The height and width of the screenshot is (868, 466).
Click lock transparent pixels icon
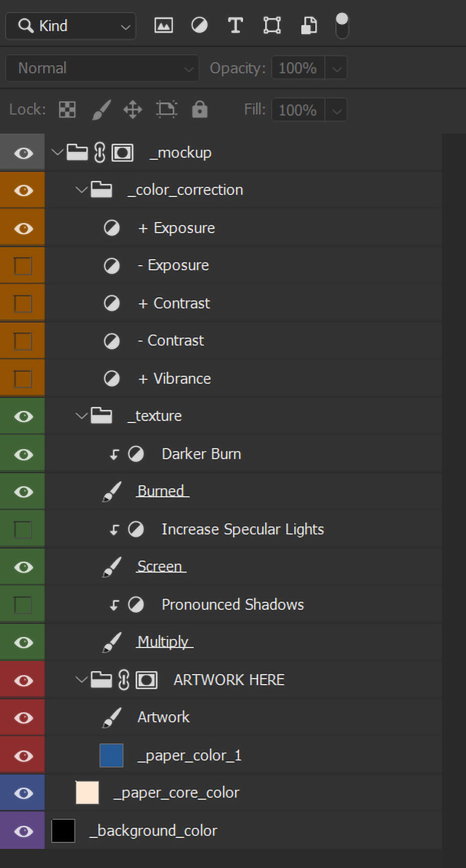(67, 110)
